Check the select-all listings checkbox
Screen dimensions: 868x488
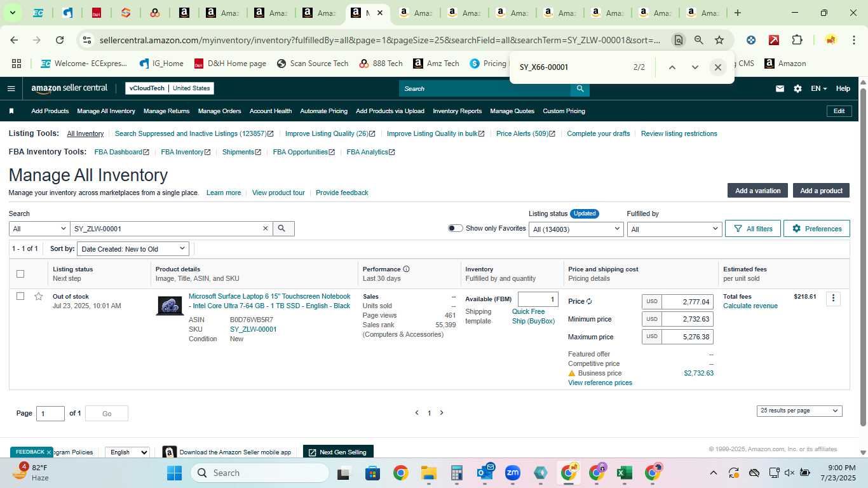[x=20, y=274]
